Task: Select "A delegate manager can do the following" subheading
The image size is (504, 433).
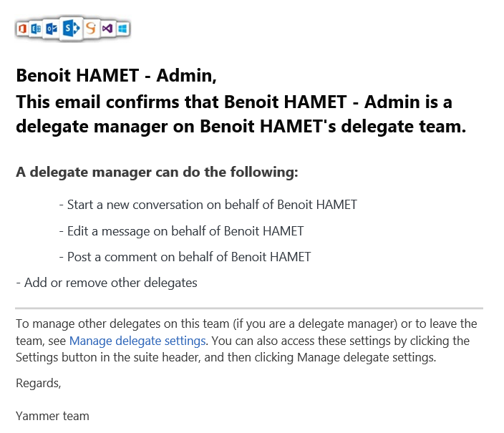Action: coord(157,172)
